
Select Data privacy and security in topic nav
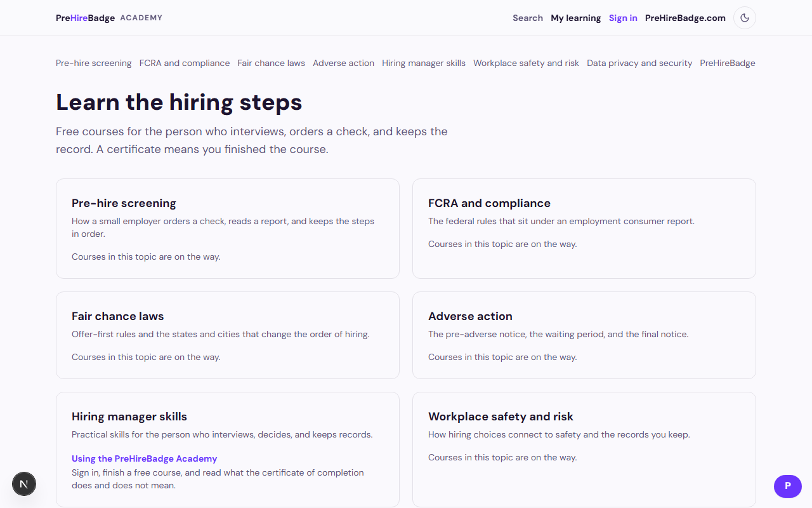[x=639, y=63]
